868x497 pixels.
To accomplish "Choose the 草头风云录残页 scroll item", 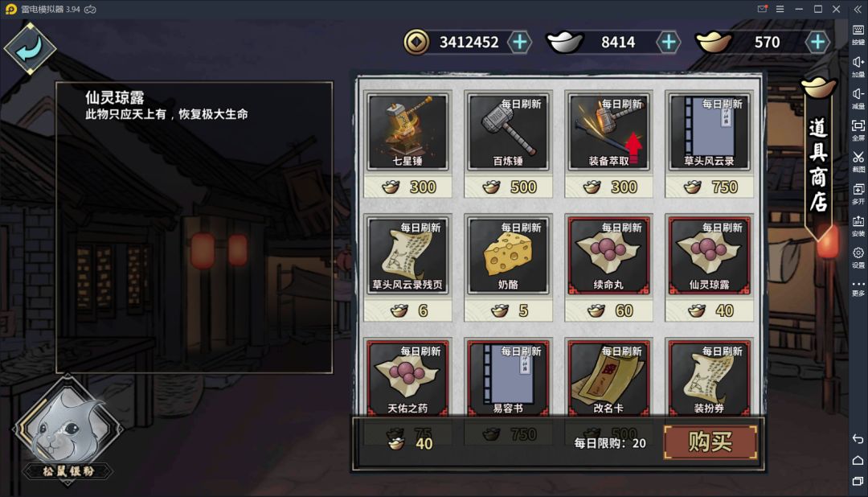I will click(x=407, y=256).
